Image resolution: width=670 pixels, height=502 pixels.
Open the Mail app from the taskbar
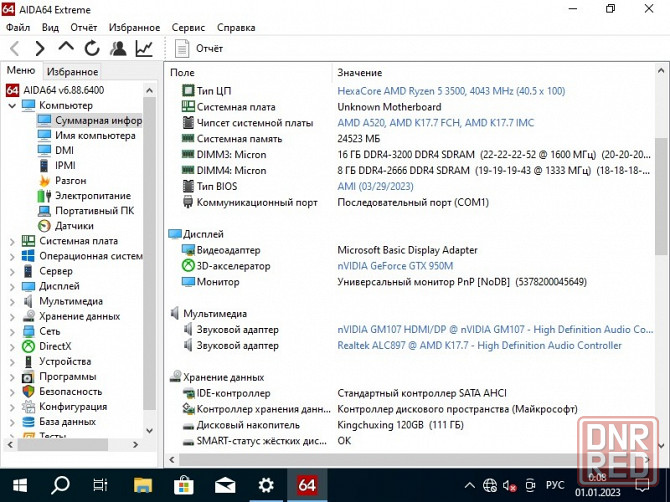225,485
